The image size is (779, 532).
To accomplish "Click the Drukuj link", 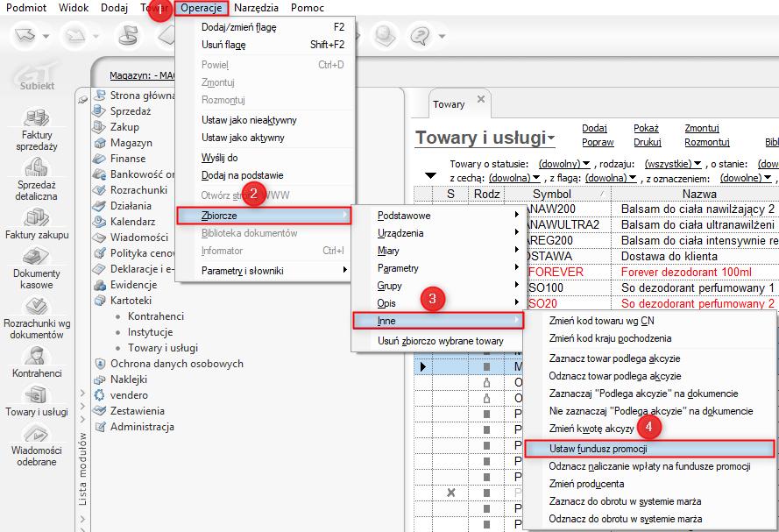I will coord(647,142).
